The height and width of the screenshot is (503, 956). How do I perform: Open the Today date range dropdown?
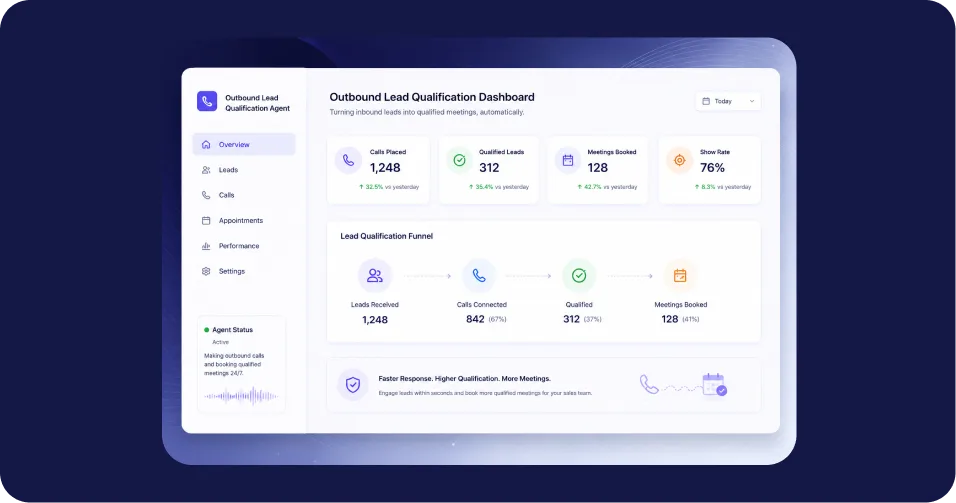728,101
